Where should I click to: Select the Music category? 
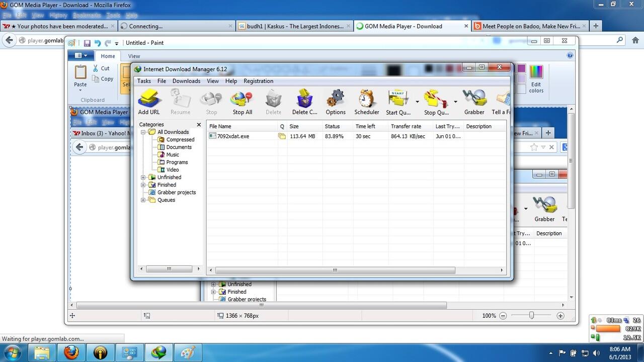tap(173, 155)
